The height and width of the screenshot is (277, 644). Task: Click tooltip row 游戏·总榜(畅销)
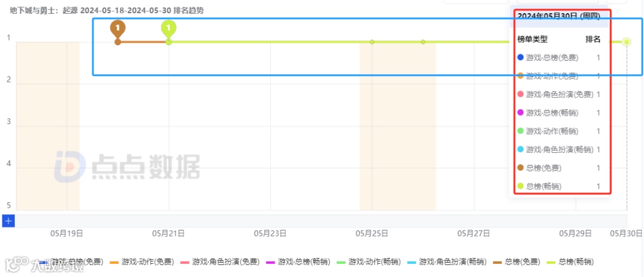pos(559,113)
